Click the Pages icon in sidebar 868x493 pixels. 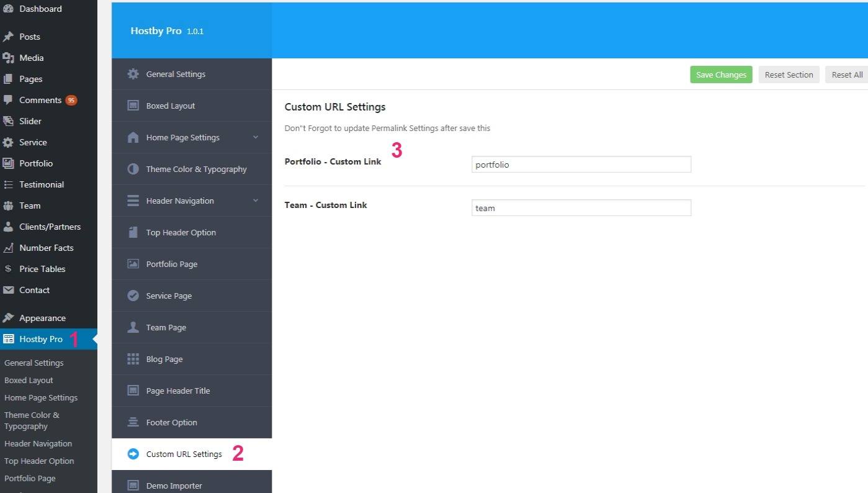click(x=8, y=79)
